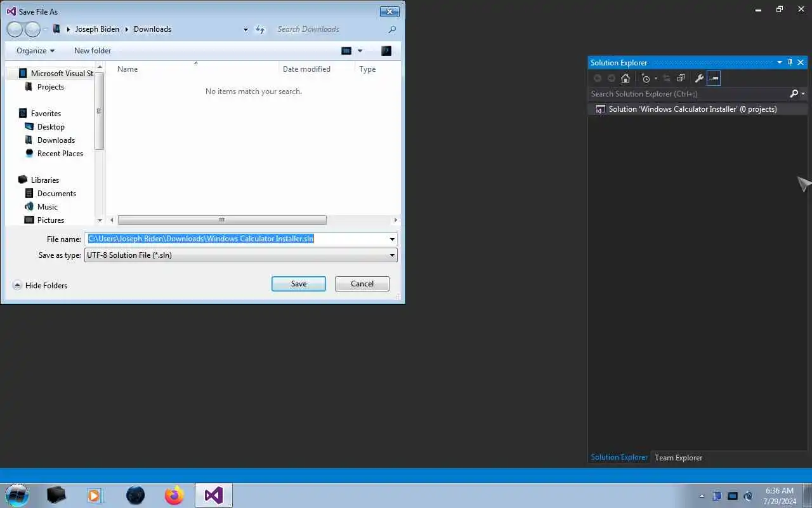Click the Home icon in Solution Explorer
The height and width of the screenshot is (508, 812).
point(625,78)
